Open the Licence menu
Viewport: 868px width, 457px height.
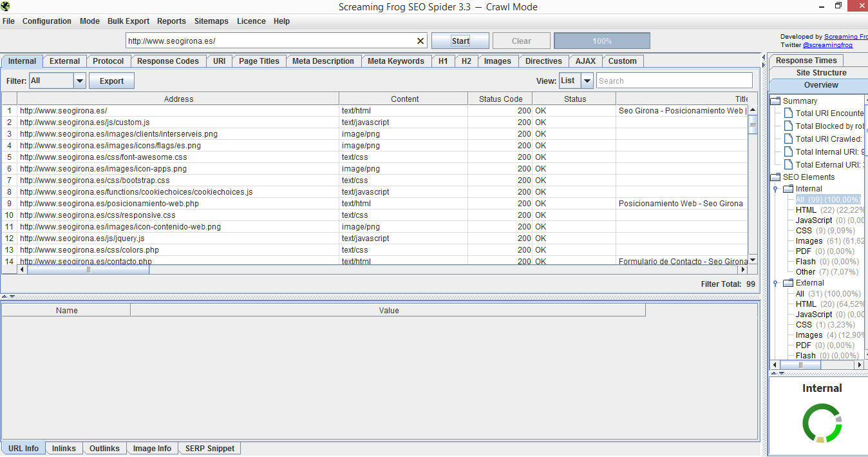point(251,21)
